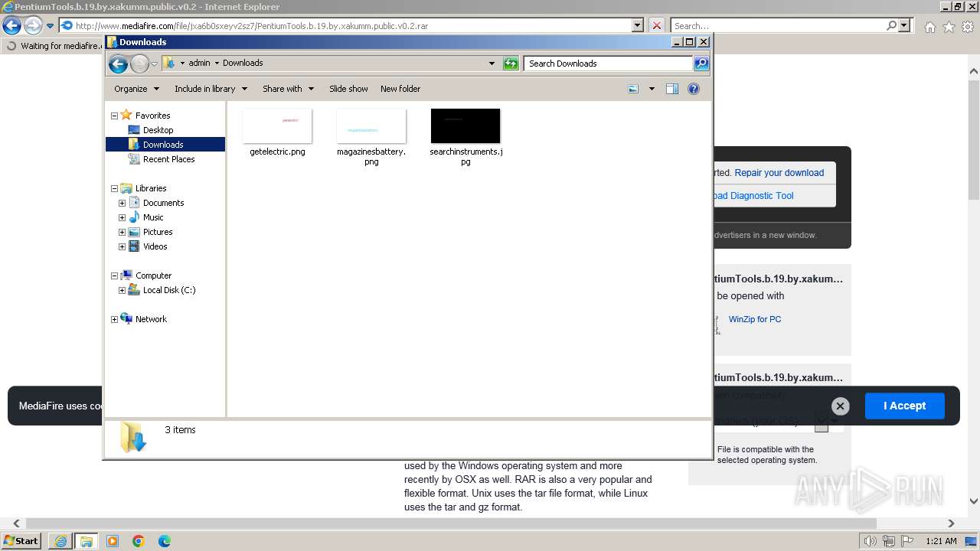980x551 pixels.
Task: Accept MediaFire cookies with I Accept
Action: click(904, 406)
